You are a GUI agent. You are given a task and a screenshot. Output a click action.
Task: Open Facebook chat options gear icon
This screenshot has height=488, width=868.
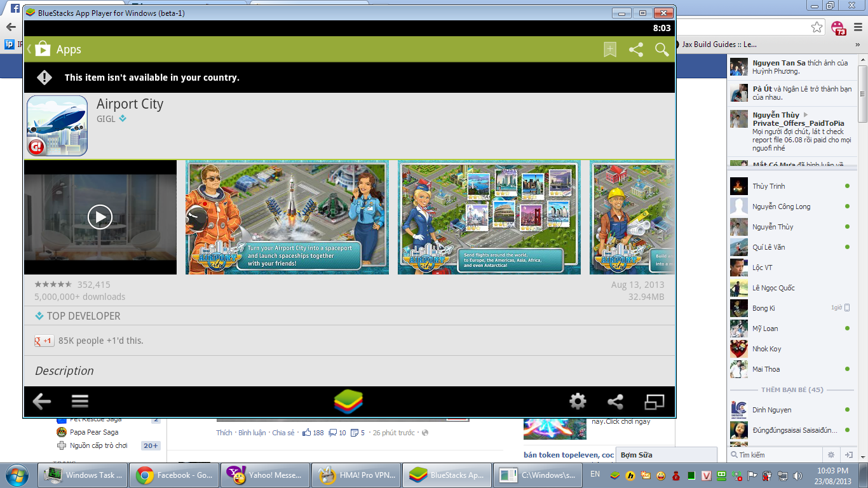(x=831, y=455)
